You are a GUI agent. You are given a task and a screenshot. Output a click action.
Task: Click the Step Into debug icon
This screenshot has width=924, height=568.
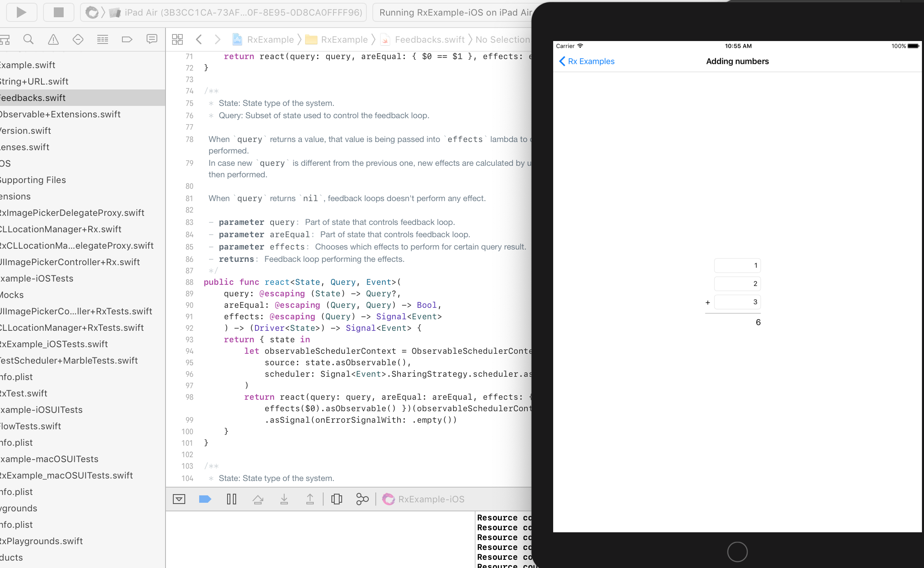point(284,499)
